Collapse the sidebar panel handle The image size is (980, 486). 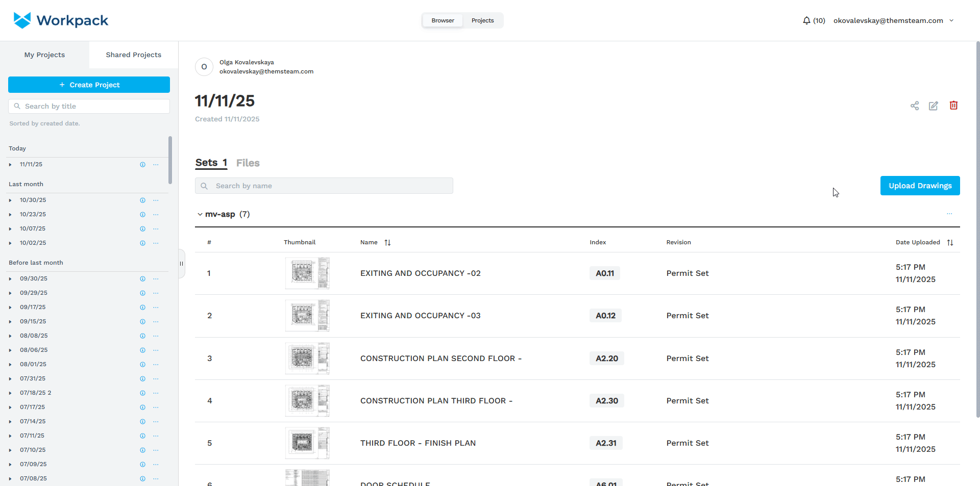coord(181,264)
